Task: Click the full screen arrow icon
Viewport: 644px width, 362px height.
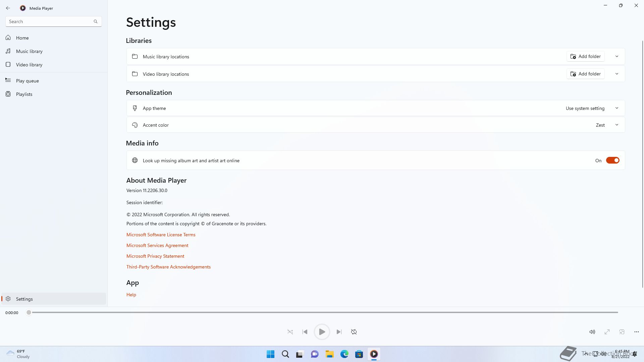Action: click(607, 332)
